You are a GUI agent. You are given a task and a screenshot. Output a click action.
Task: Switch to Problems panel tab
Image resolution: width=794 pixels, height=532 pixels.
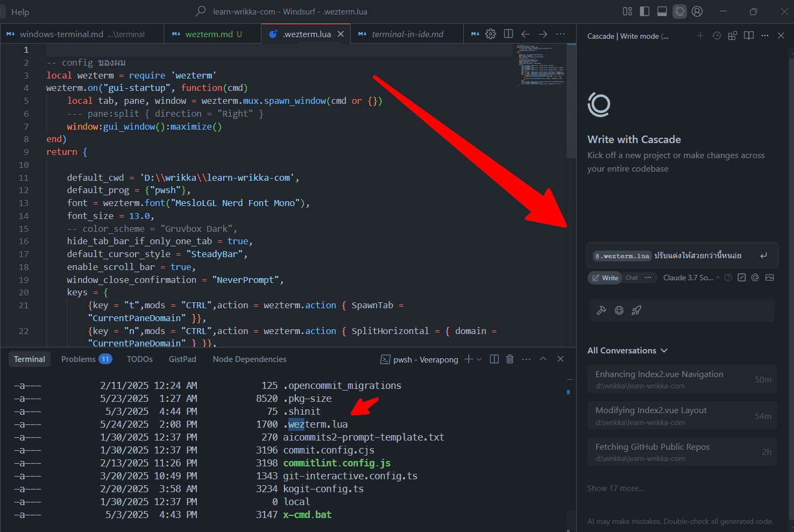click(x=86, y=359)
